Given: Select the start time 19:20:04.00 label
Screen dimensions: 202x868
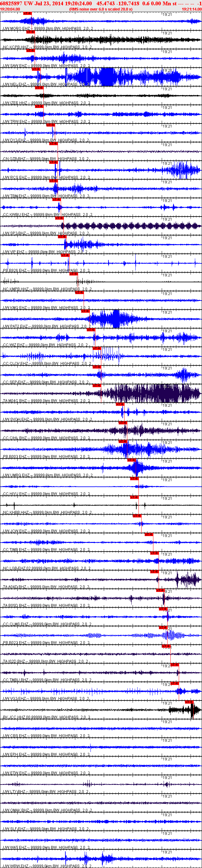Looking at the screenshot, I should click(x=10, y=9).
